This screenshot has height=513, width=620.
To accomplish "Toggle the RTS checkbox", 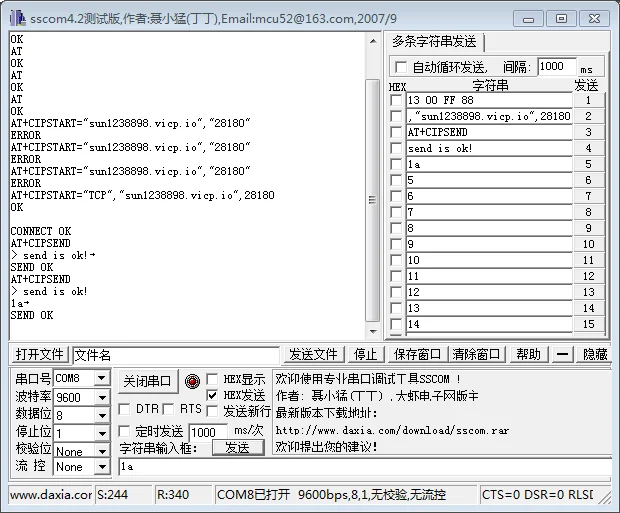I will click(x=168, y=409).
